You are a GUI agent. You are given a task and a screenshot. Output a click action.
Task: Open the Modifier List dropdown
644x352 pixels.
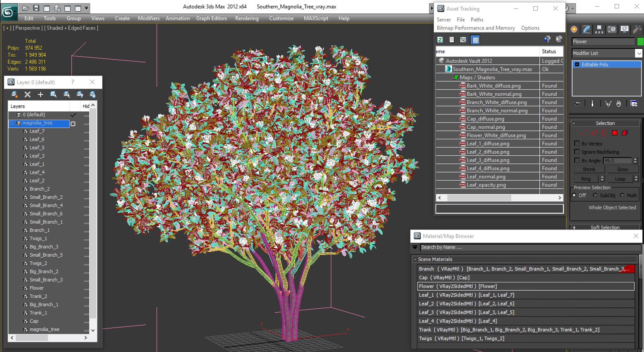(639, 53)
